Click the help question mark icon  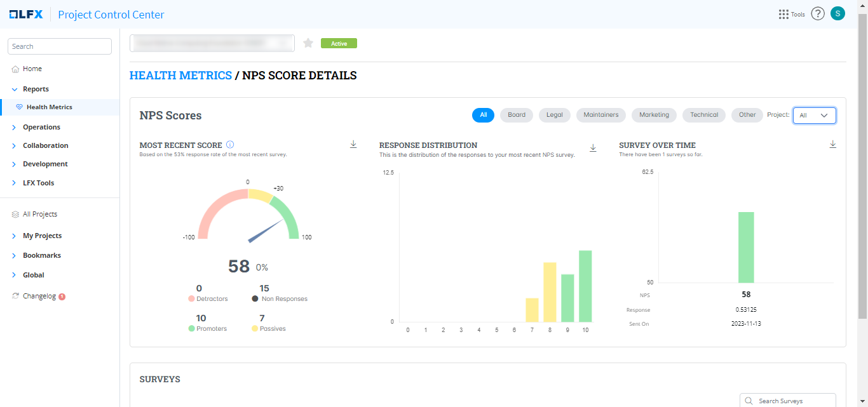click(x=818, y=14)
